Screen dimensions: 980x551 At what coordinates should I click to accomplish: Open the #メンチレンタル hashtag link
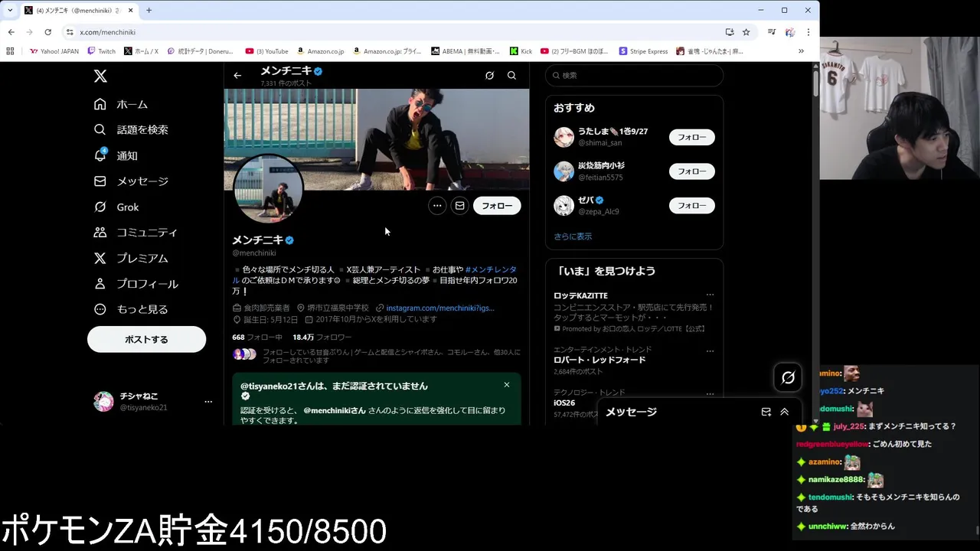(491, 269)
